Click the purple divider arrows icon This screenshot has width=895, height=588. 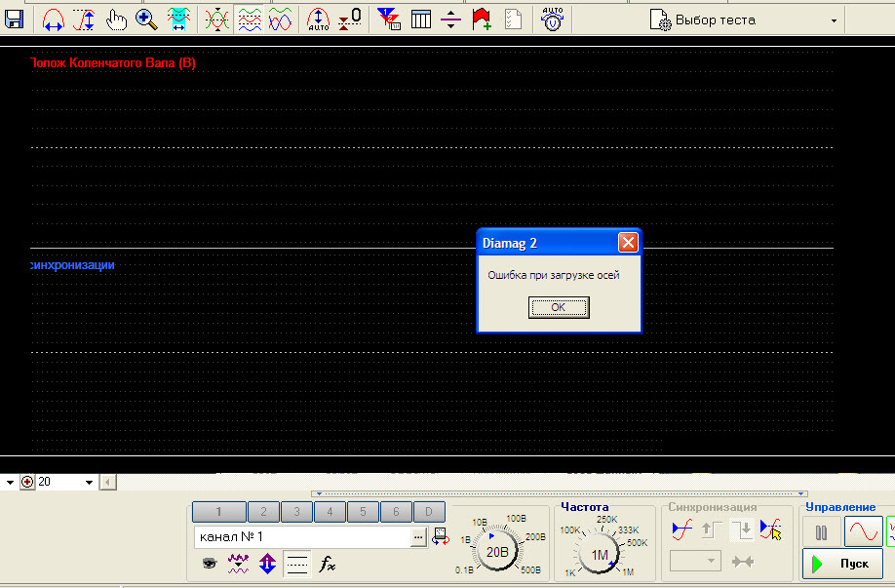[450, 20]
